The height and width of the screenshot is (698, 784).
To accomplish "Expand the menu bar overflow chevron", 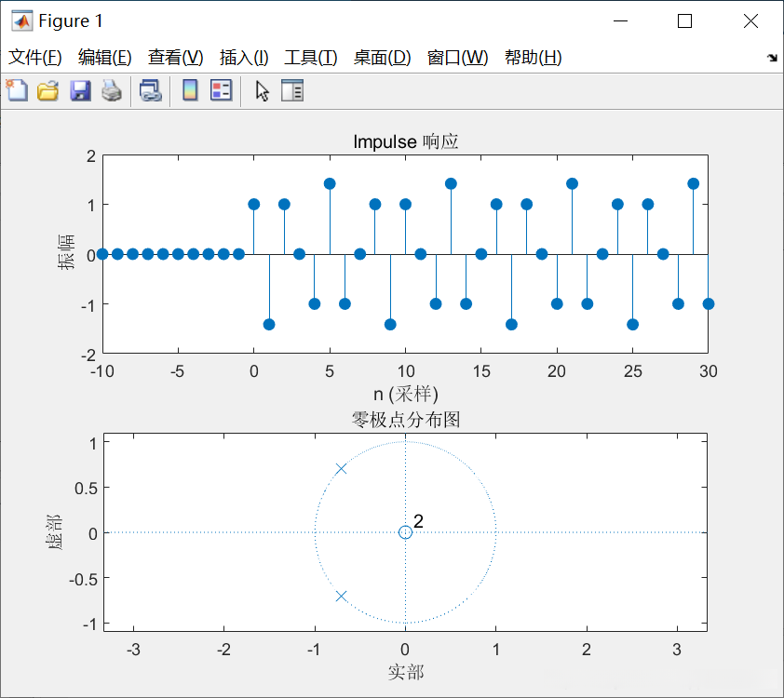I will pyautogui.click(x=771, y=57).
